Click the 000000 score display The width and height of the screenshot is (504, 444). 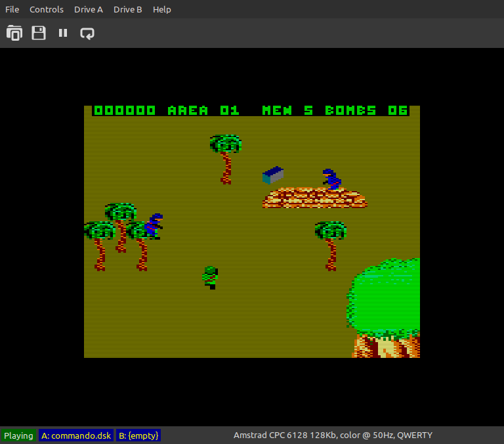coord(125,110)
